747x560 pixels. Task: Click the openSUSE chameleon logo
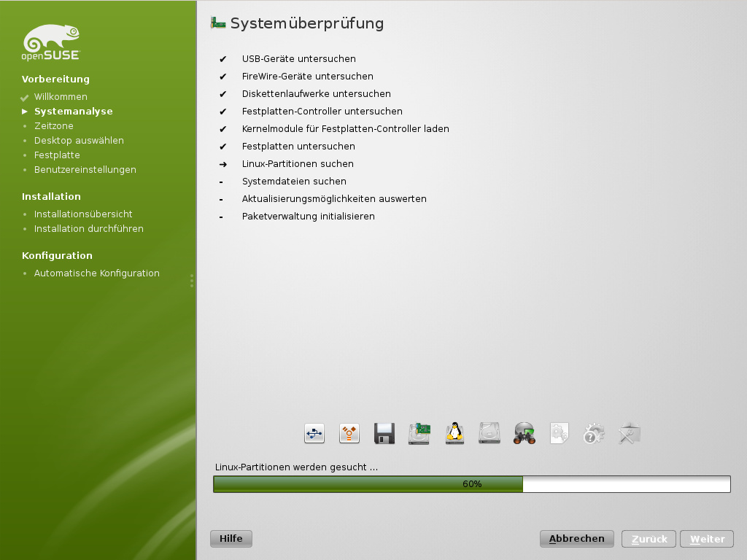coord(51,42)
